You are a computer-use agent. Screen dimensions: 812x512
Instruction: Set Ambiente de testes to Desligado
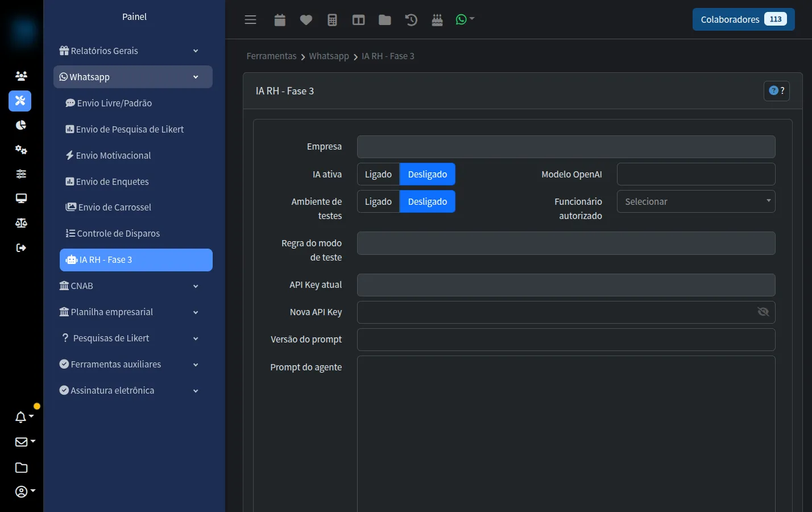pyautogui.click(x=428, y=201)
